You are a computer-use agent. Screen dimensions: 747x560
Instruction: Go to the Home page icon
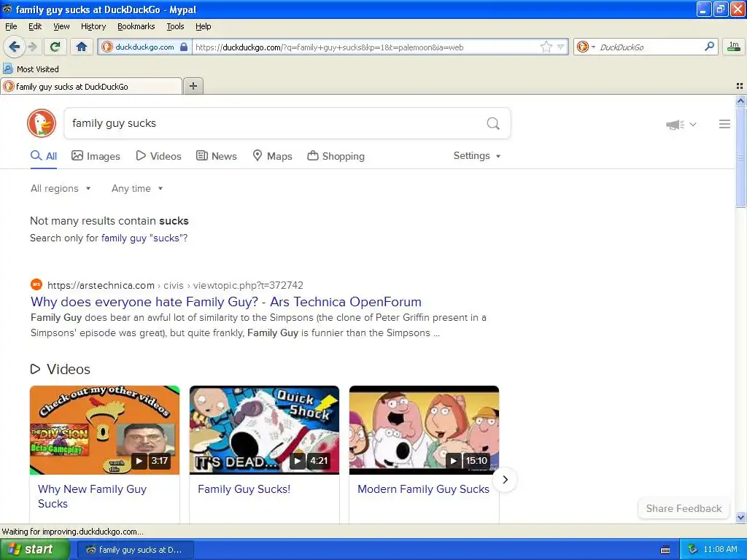pos(82,47)
